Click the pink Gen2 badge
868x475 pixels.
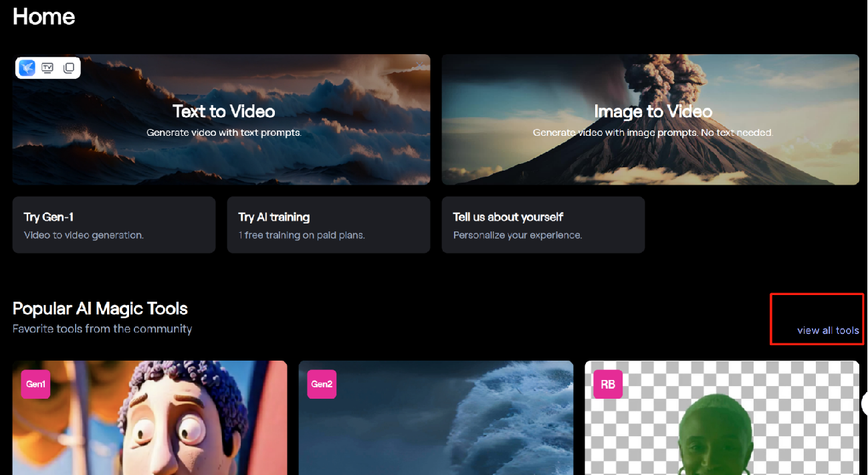tap(322, 384)
